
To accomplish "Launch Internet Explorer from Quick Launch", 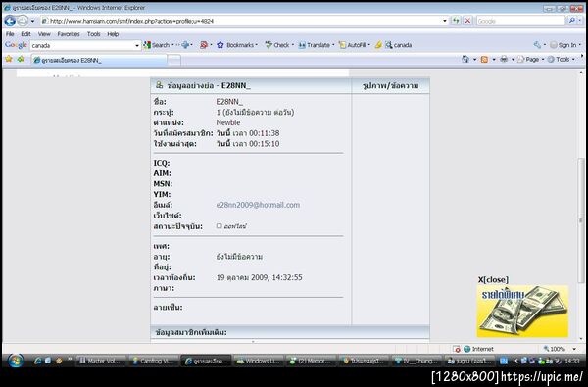I will (37, 362).
